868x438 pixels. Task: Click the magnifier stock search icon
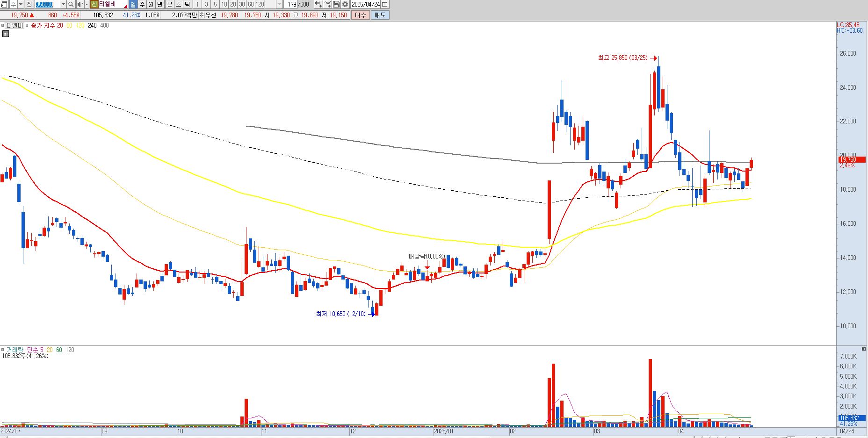coord(71,4)
